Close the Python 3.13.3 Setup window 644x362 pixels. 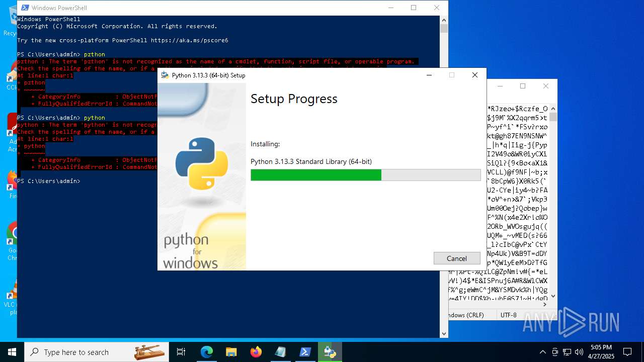coord(474,75)
